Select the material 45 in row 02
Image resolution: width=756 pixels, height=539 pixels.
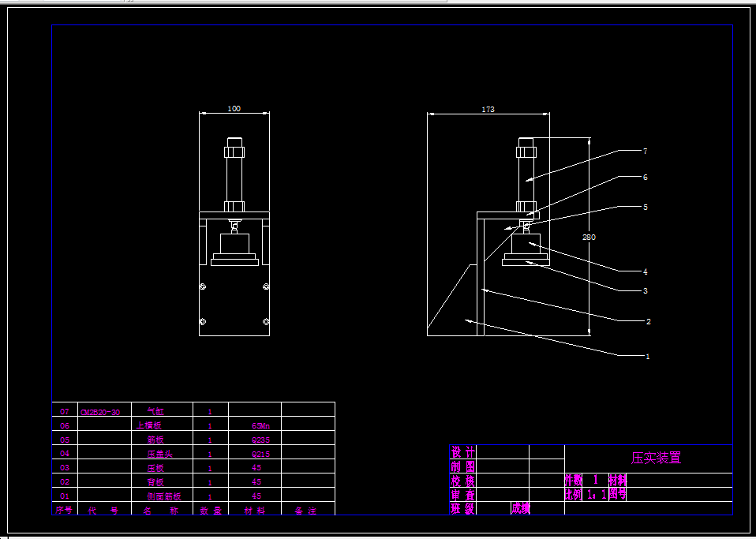(256, 481)
